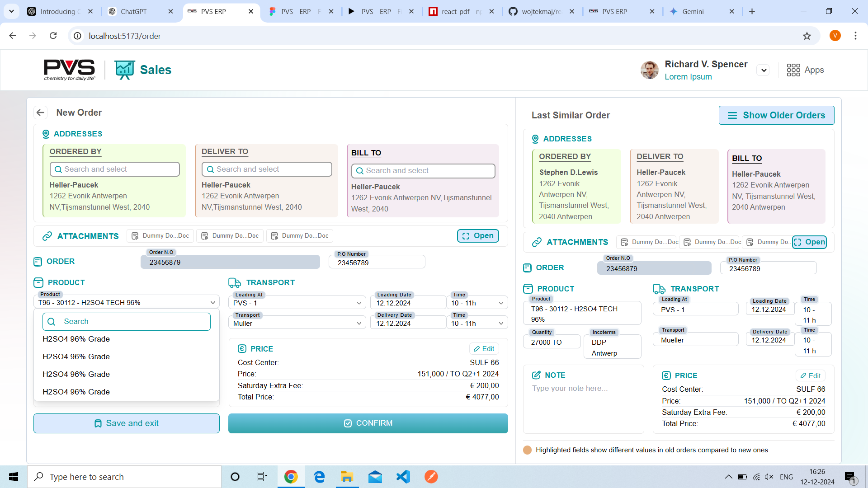Image resolution: width=868 pixels, height=488 pixels.
Task: Open the Loading At PVS - 1 dropdown
Action: coord(297,303)
